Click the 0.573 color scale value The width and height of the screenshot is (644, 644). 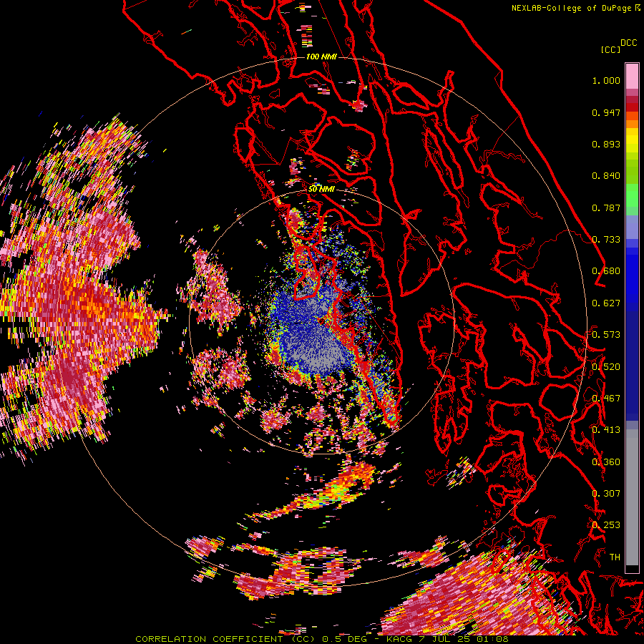point(606,335)
